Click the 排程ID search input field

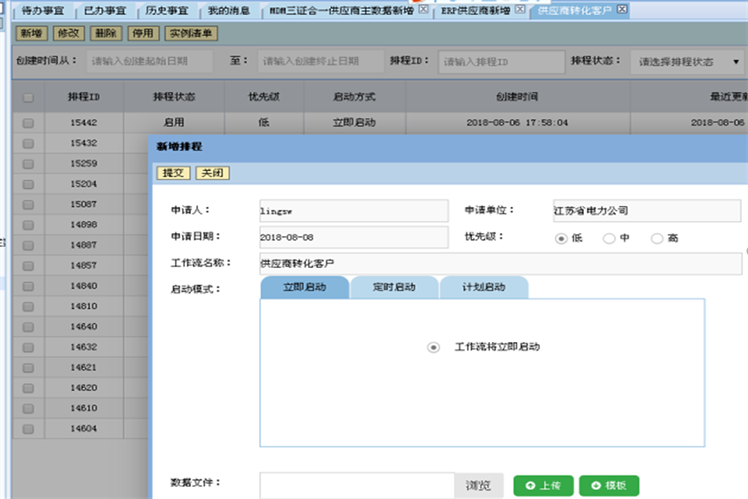click(500, 61)
